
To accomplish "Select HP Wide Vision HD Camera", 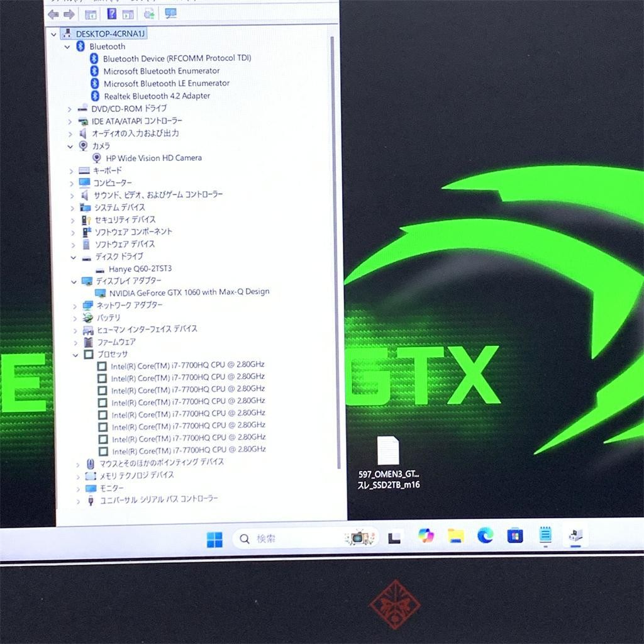I will tap(153, 158).
